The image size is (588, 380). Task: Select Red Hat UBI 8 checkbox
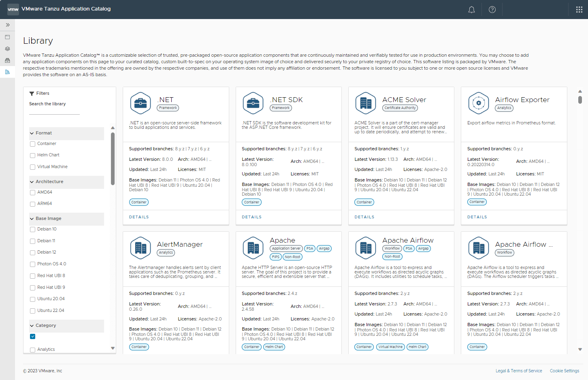tap(32, 276)
